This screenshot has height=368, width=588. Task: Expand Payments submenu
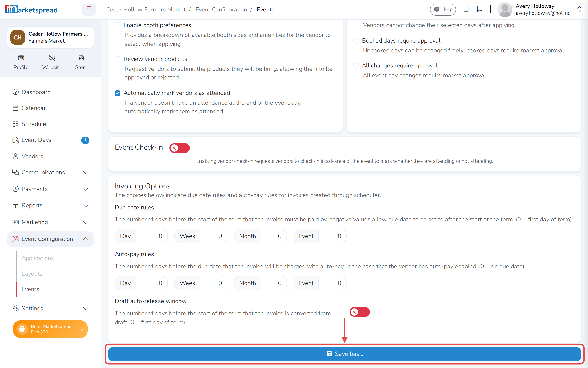50,189
